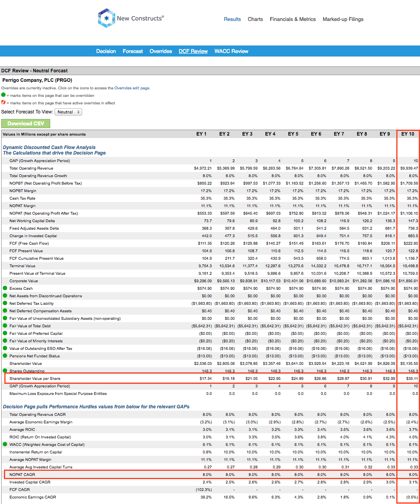Screen dimensions: 420x504
Task: Select the override icon next to Shares Outstanding
Action: 5,371
